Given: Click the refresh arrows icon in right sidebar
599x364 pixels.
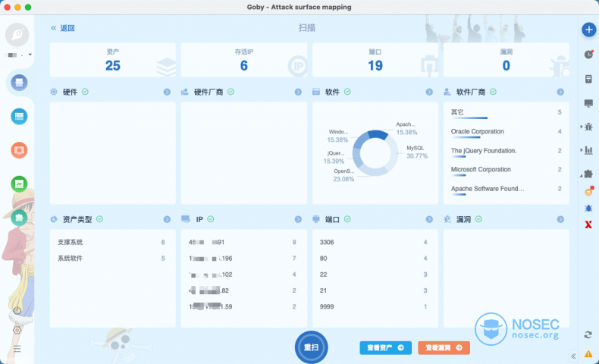Looking at the screenshot, I should tap(588, 334).
